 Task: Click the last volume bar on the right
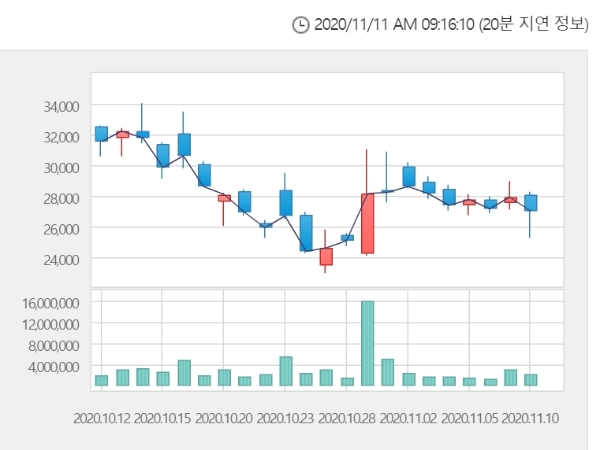click(530, 380)
